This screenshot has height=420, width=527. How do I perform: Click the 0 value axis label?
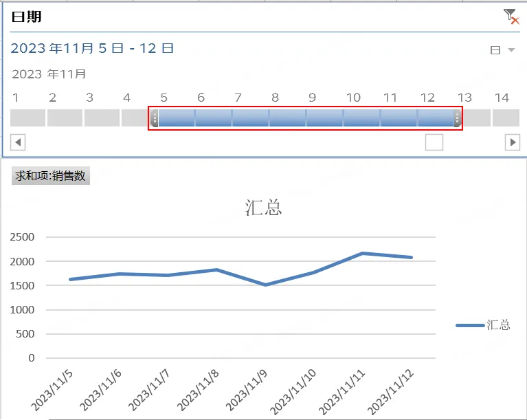(x=31, y=357)
